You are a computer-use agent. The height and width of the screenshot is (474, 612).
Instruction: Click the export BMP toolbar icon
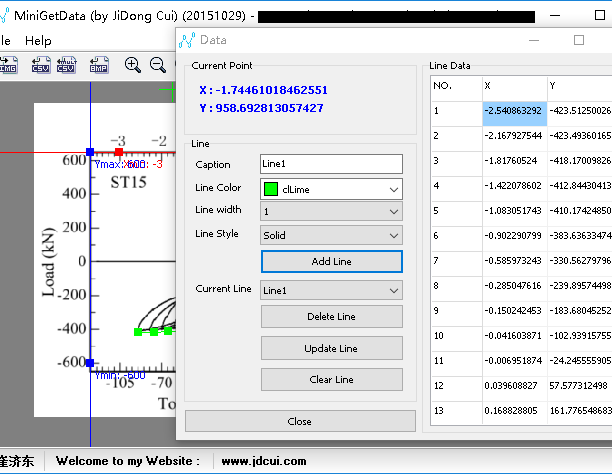pos(98,66)
